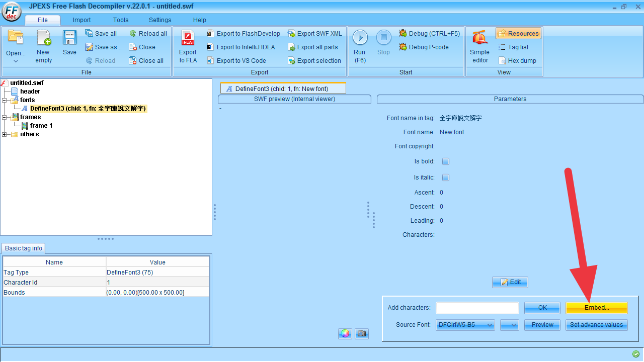This screenshot has height=362, width=644.
Task: Click Save as... in ribbon
Action: [x=104, y=47]
